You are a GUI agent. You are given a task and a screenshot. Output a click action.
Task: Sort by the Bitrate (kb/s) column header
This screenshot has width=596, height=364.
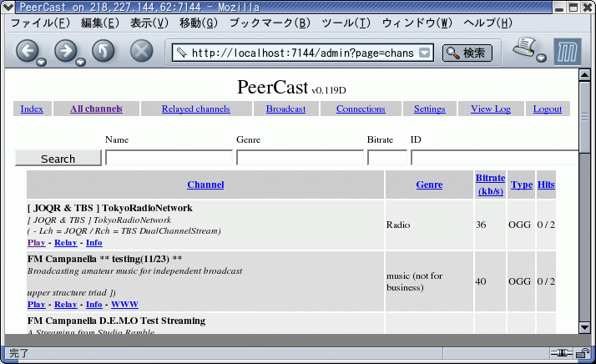(490, 185)
